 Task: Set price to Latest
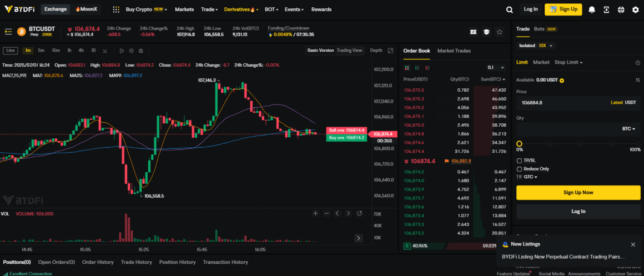[x=616, y=103]
